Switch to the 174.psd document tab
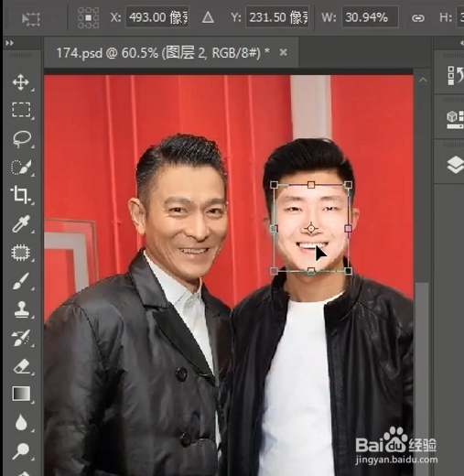Viewport: 464px width, 476px height. pos(163,53)
